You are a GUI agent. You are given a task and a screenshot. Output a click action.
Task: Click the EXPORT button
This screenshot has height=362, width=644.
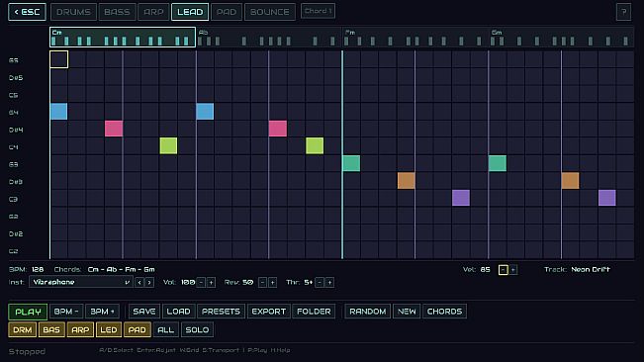pyautogui.click(x=269, y=312)
